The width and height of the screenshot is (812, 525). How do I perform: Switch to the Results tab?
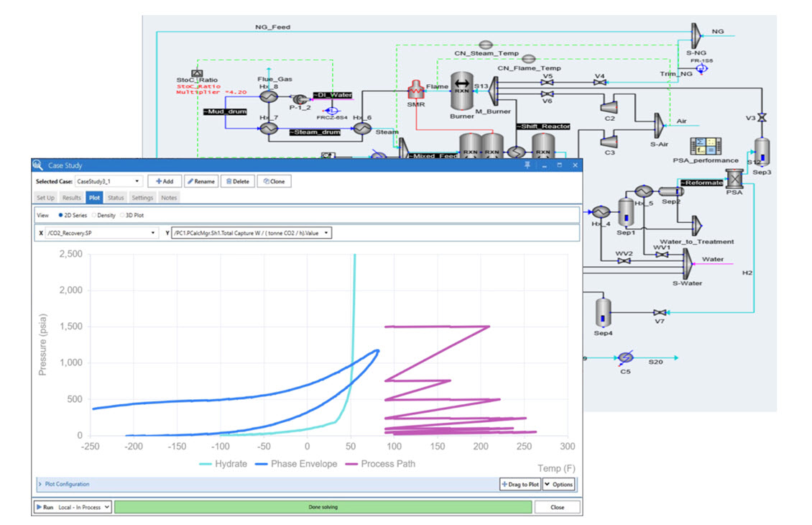[x=71, y=198]
